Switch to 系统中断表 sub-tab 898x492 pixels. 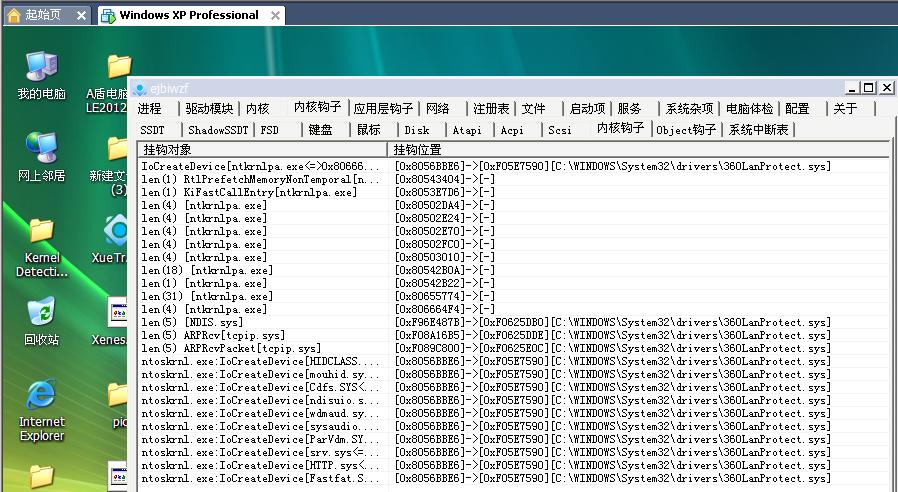click(759, 130)
